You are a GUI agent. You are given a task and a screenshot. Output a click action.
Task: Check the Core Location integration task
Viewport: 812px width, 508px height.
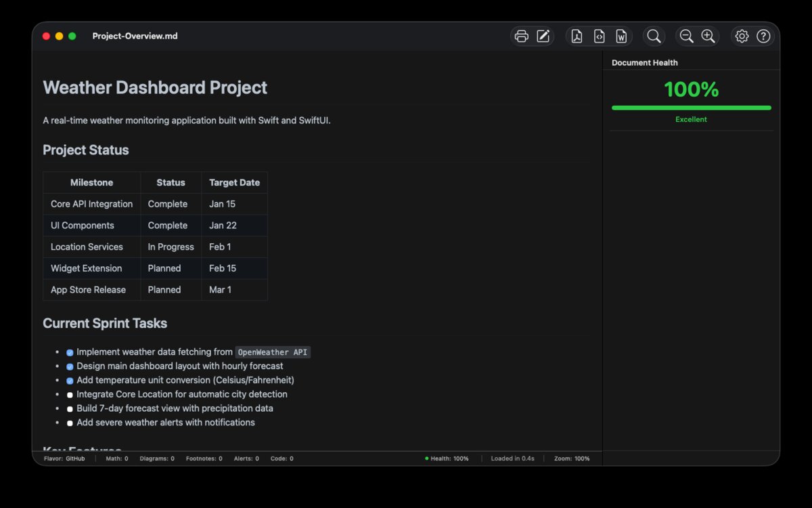click(x=70, y=394)
